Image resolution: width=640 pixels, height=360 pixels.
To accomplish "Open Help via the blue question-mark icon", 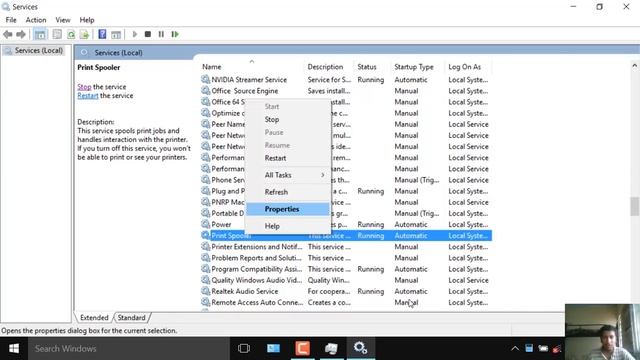I will (102, 35).
